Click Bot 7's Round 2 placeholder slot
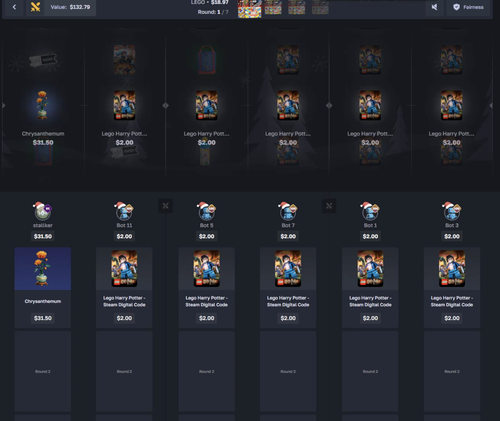The height and width of the screenshot is (421, 500). coord(288,371)
